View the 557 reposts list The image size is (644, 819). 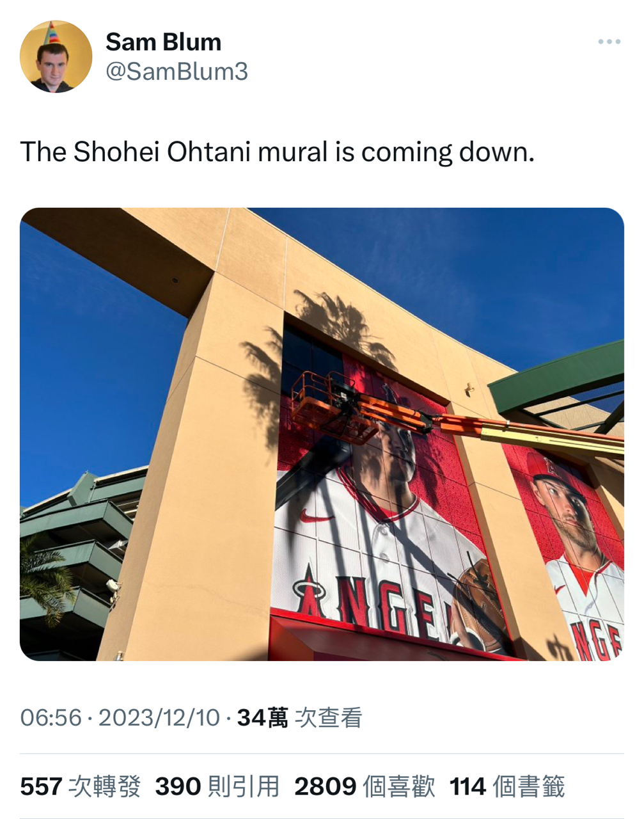(x=80, y=786)
